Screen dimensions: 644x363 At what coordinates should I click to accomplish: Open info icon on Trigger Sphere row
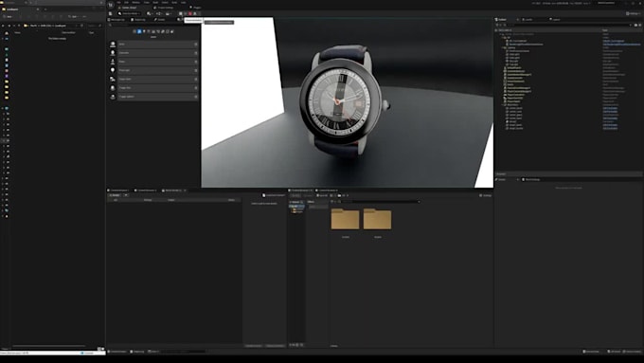click(196, 97)
